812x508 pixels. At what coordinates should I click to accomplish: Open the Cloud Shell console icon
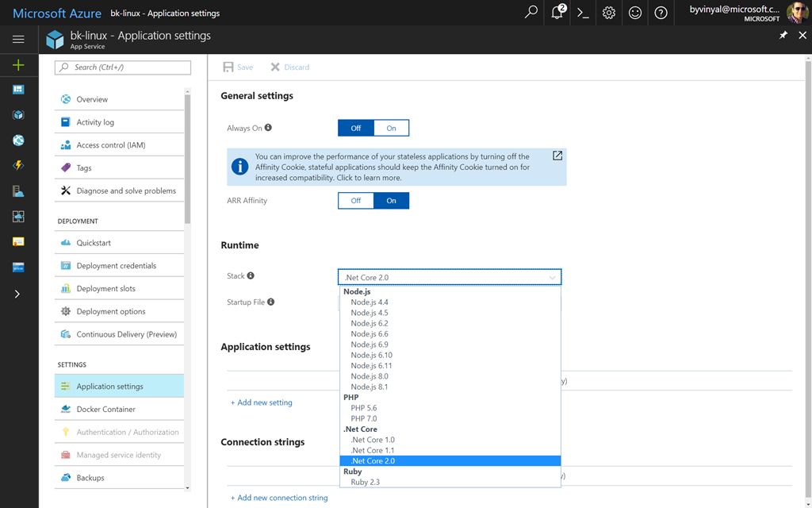[583, 13]
